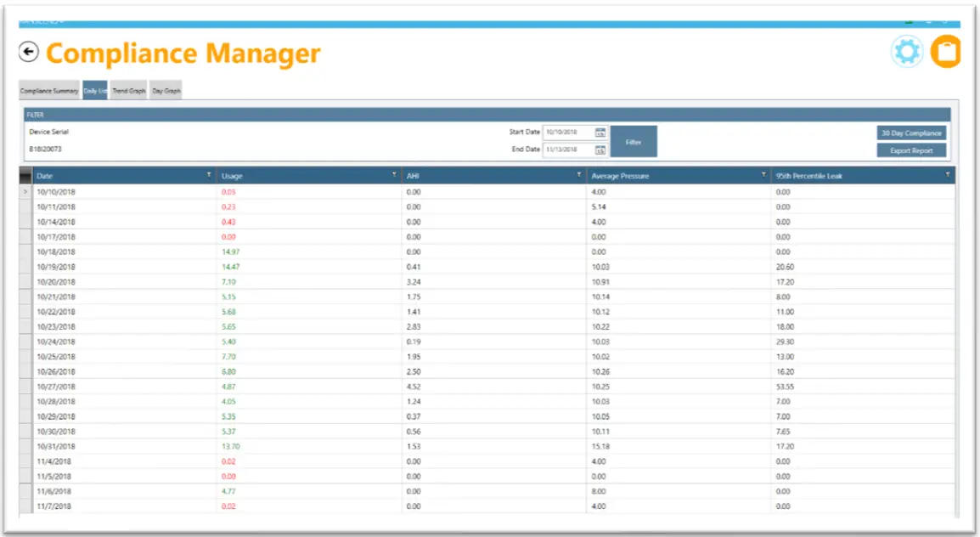Click average pressure 8.00 on 11/6/2018
The width and height of the screenshot is (980, 537).
coord(599,492)
